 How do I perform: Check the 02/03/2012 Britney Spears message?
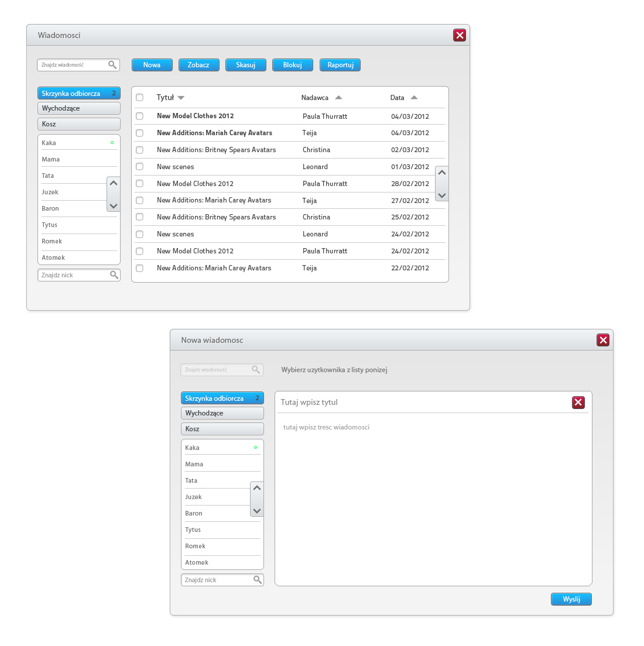(x=139, y=150)
